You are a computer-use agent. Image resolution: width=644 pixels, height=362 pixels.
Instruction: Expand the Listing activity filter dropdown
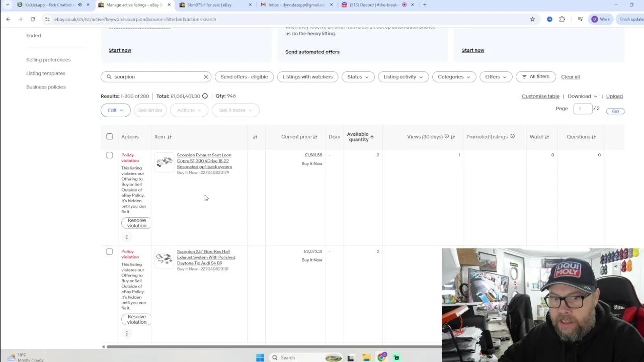(403, 77)
